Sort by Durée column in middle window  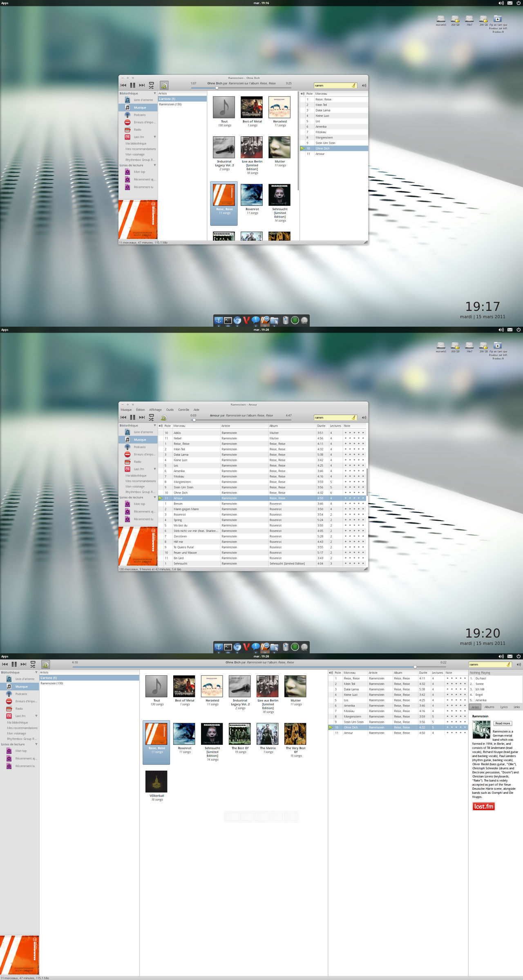coord(322,426)
